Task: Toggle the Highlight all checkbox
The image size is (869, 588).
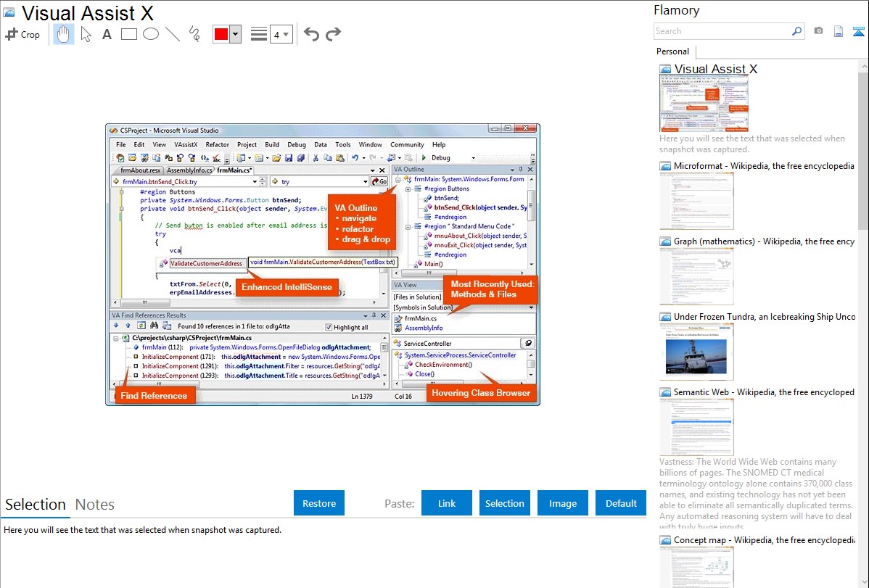Action: (329, 327)
